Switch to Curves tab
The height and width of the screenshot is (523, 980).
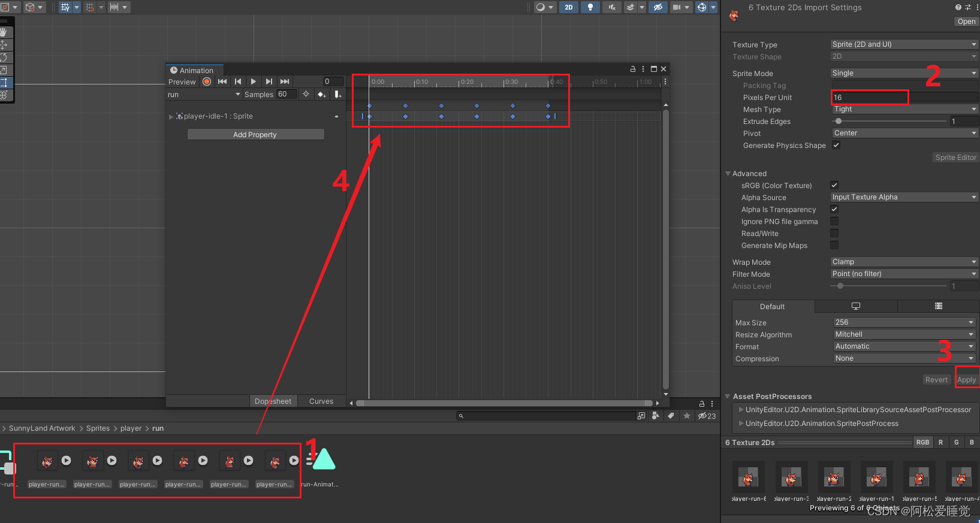321,401
